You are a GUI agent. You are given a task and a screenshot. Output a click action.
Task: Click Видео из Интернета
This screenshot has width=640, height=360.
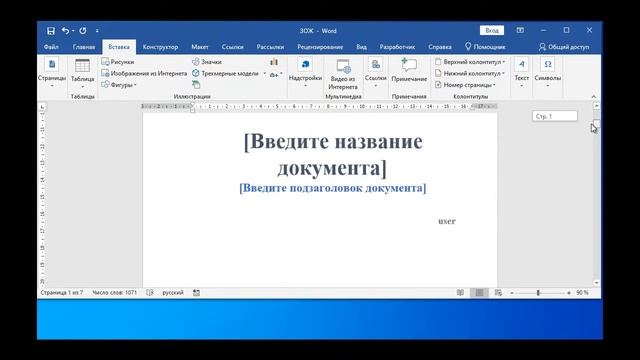pos(343,74)
